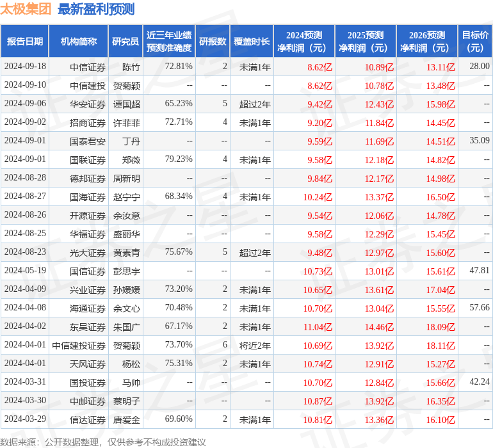Click 国泰君安 institution name

pyautogui.click(x=88, y=141)
